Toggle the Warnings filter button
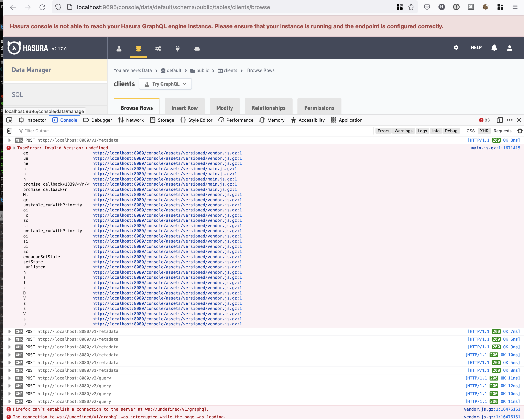This screenshot has height=420, width=524. pyautogui.click(x=403, y=131)
